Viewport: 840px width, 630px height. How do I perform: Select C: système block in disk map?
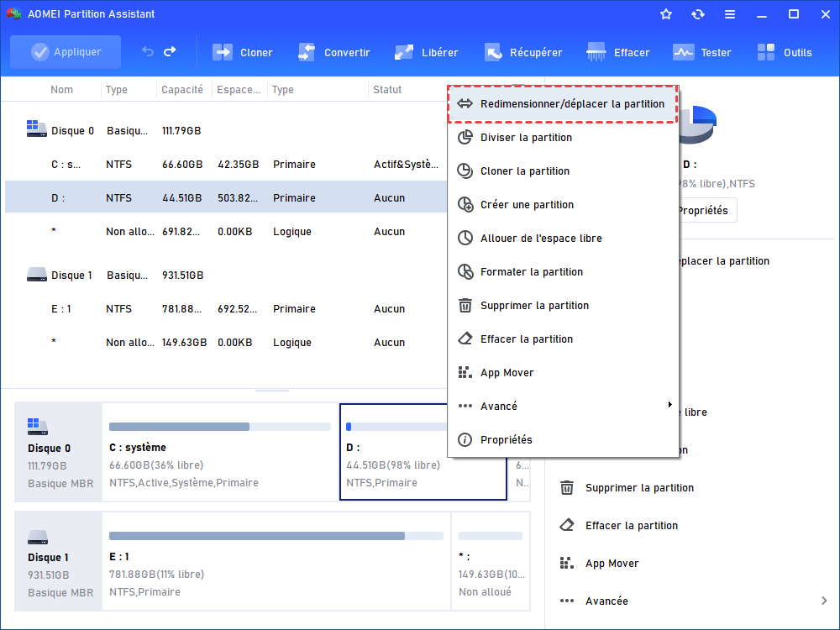(220, 452)
